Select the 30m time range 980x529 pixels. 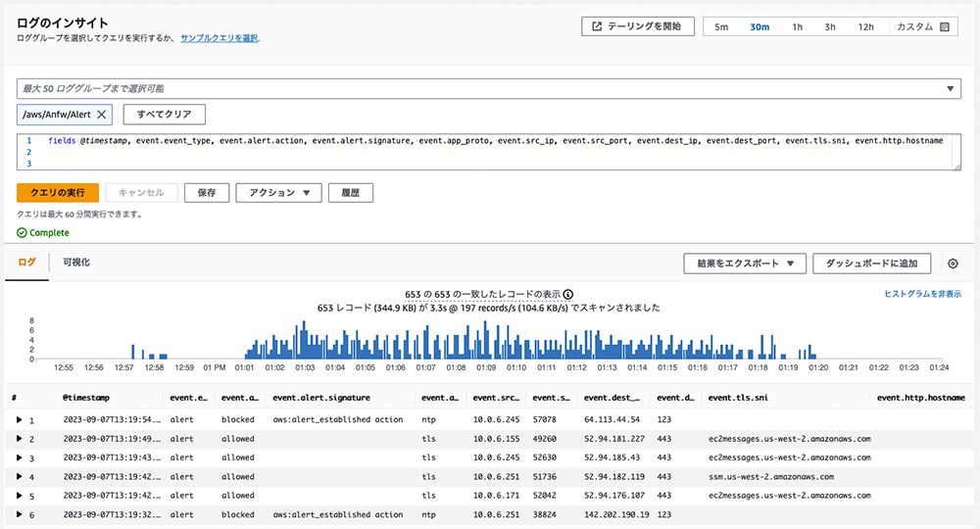(759, 26)
